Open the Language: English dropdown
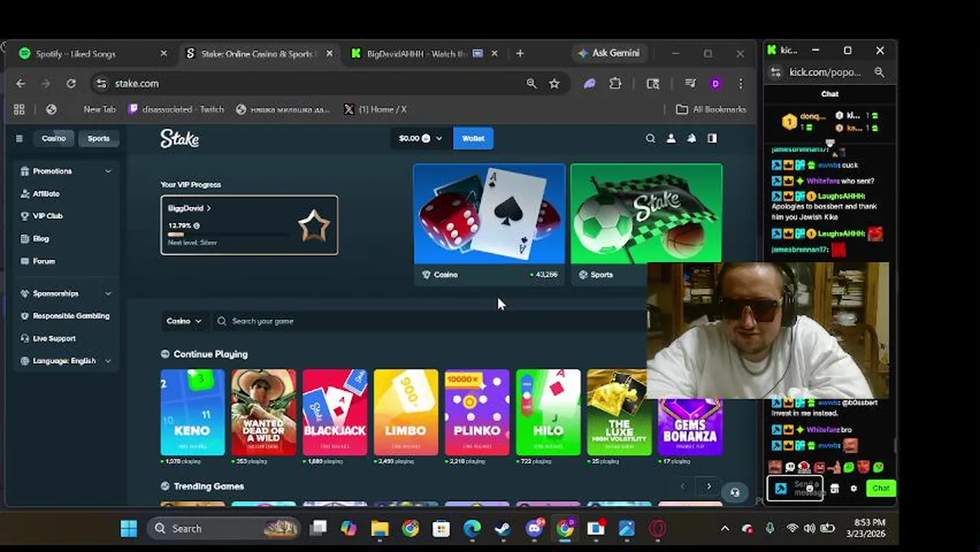This screenshot has width=980, height=552. pyautogui.click(x=66, y=361)
